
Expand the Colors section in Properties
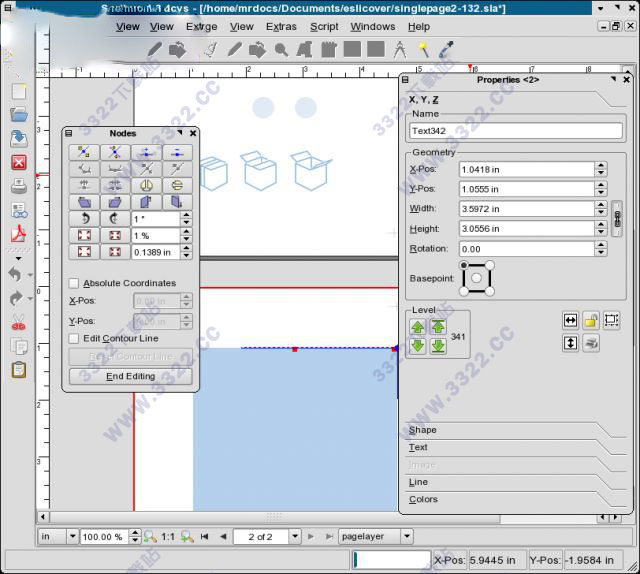tap(424, 499)
